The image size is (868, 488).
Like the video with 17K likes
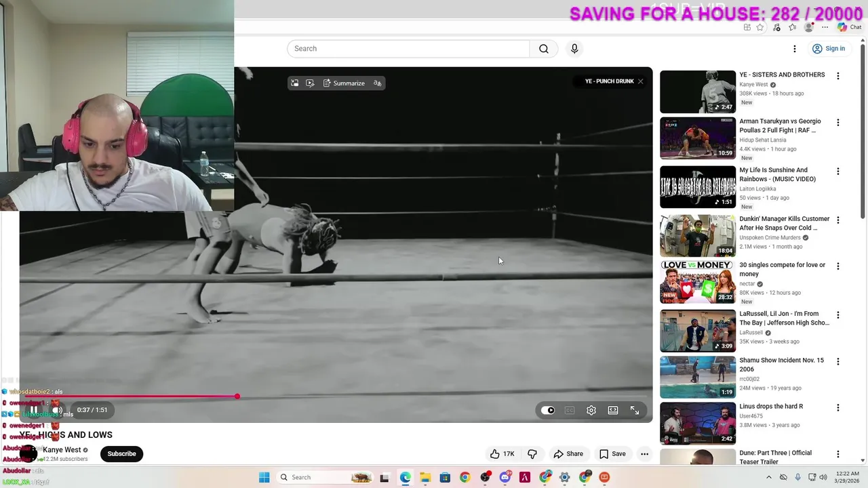pyautogui.click(x=502, y=454)
